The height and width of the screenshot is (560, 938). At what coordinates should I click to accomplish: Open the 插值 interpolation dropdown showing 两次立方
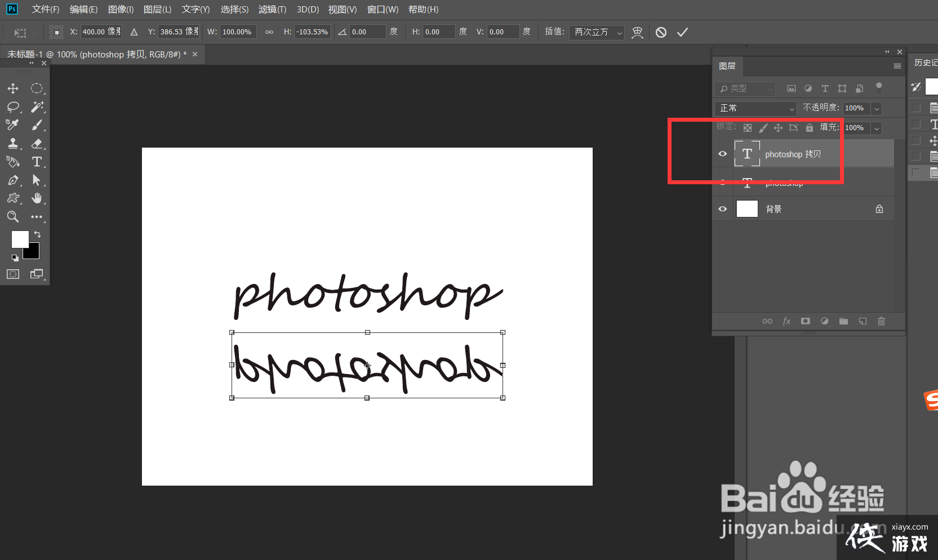[596, 32]
